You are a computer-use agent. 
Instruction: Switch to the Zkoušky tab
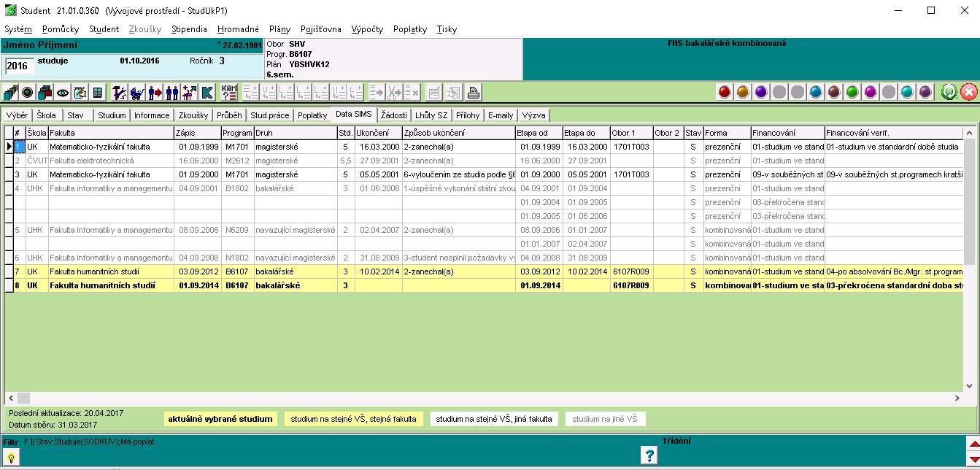point(193,115)
